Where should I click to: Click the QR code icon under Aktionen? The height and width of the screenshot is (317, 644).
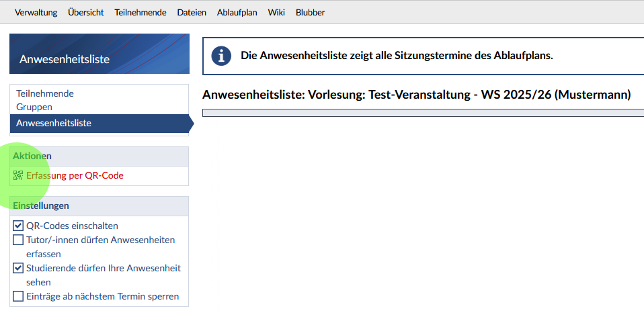[18, 175]
